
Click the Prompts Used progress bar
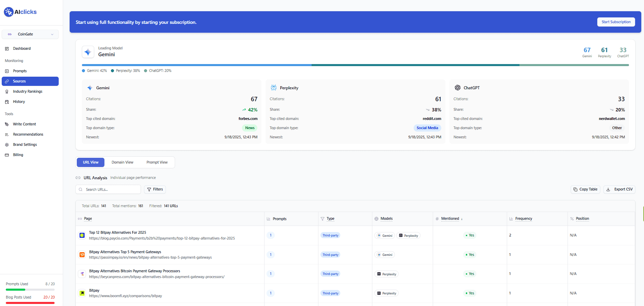(x=30, y=290)
